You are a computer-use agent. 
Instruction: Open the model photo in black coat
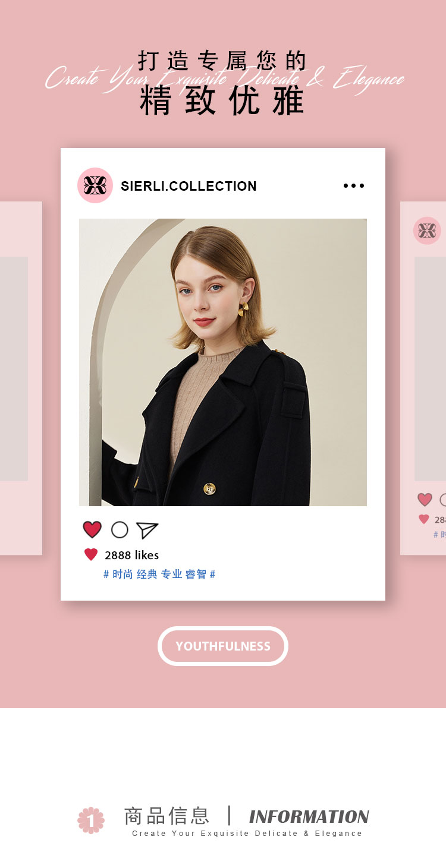[x=223, y=362]
